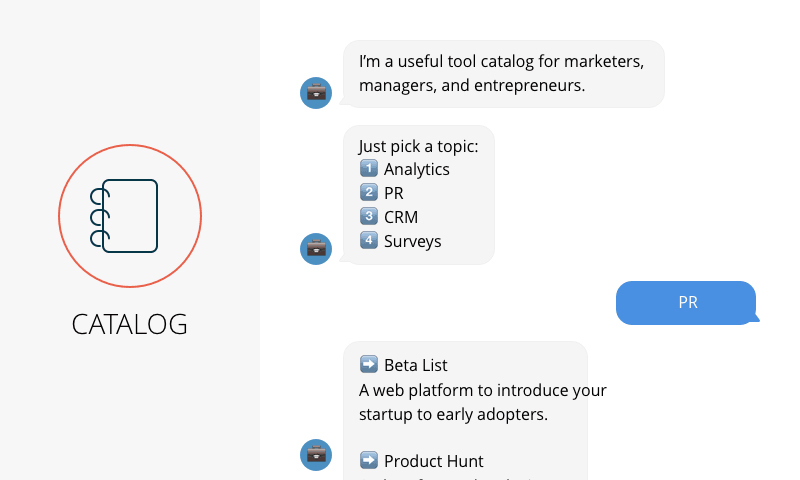Click the arrow emoji before Product Hunt
This screenshot has width=800, height=480.
pos(368,461)
